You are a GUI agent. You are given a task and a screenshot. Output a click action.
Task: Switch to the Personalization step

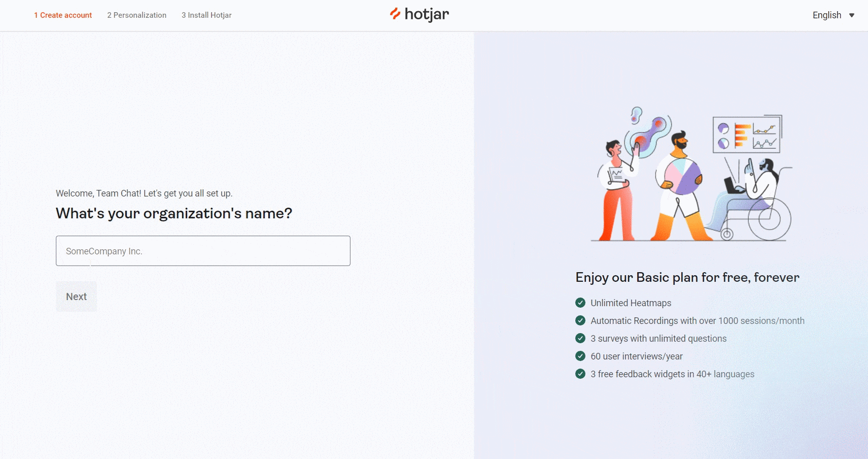(x=136, y=15)
